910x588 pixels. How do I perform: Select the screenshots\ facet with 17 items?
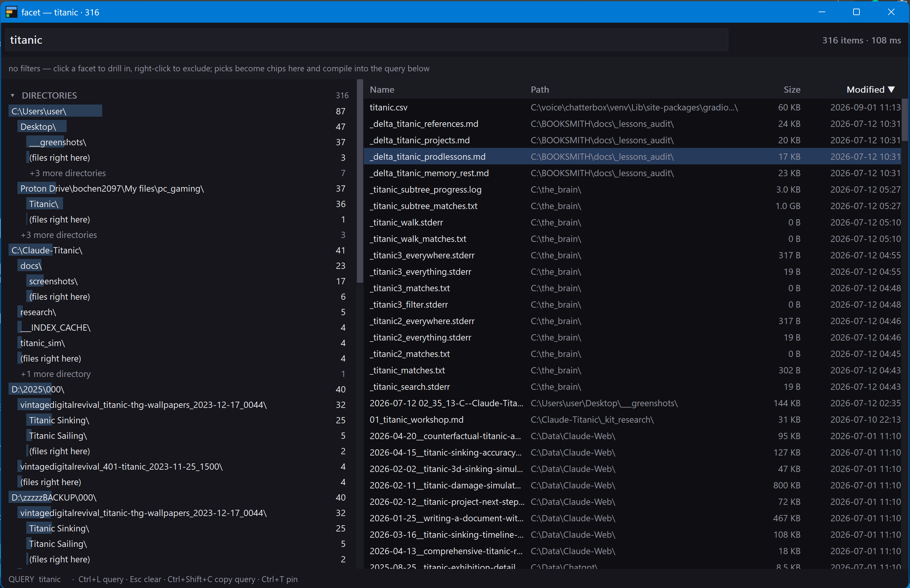[187, 281]
